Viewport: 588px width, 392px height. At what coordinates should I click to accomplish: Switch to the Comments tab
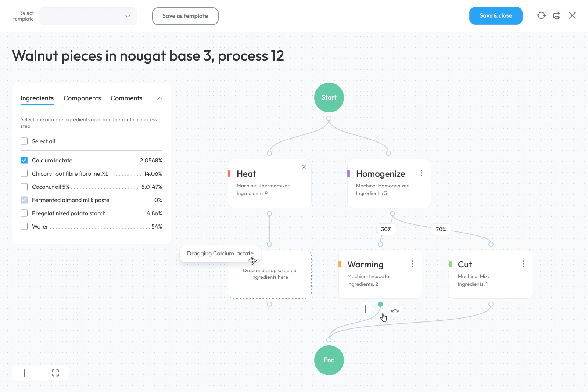click(x=126, y=98)
